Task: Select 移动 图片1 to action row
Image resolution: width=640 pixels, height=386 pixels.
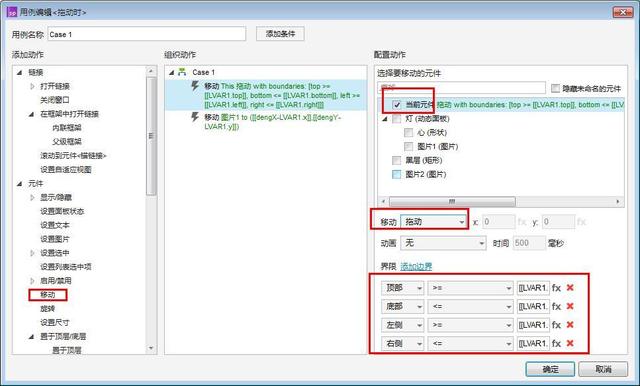Action: 266,122
